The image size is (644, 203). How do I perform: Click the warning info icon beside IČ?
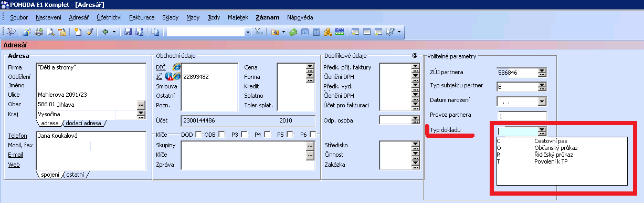tap(169, 76)
